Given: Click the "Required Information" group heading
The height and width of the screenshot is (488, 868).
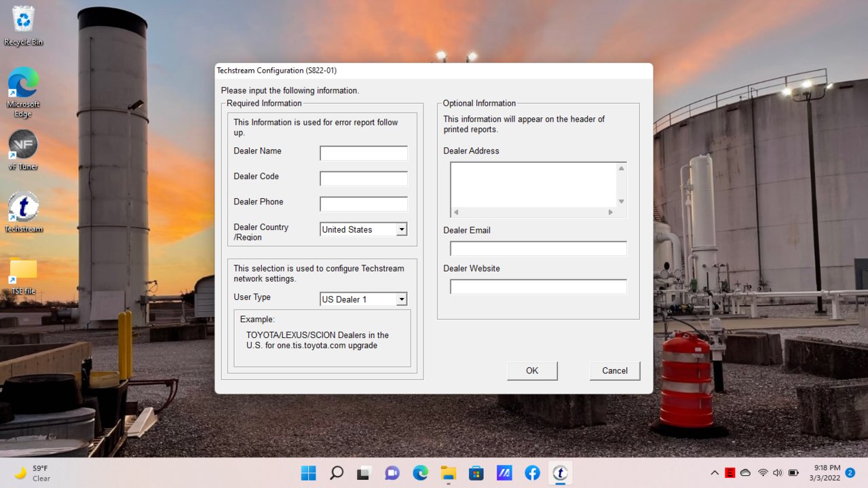Looking at the screenshot, I should tap(264, 103).
